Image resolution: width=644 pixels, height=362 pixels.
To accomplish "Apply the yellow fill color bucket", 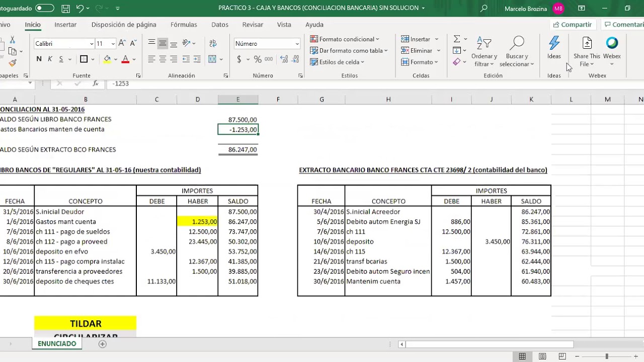I will pos(107,59).
